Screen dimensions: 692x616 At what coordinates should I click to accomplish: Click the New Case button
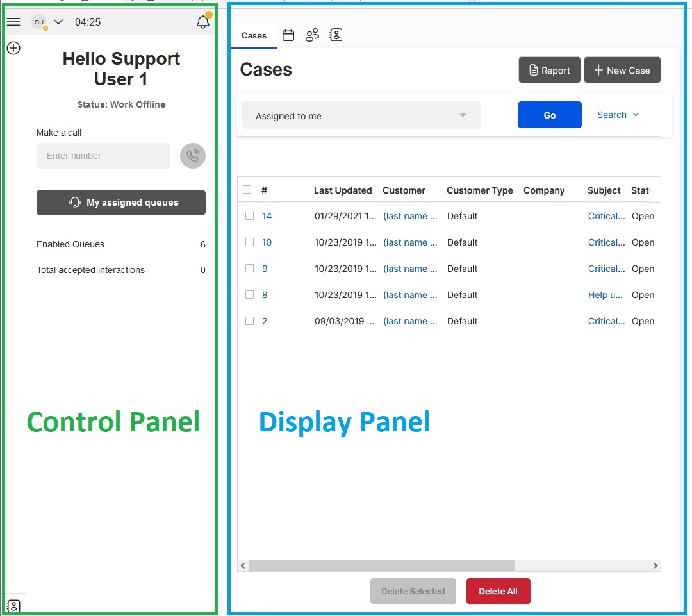coord(622,71)
